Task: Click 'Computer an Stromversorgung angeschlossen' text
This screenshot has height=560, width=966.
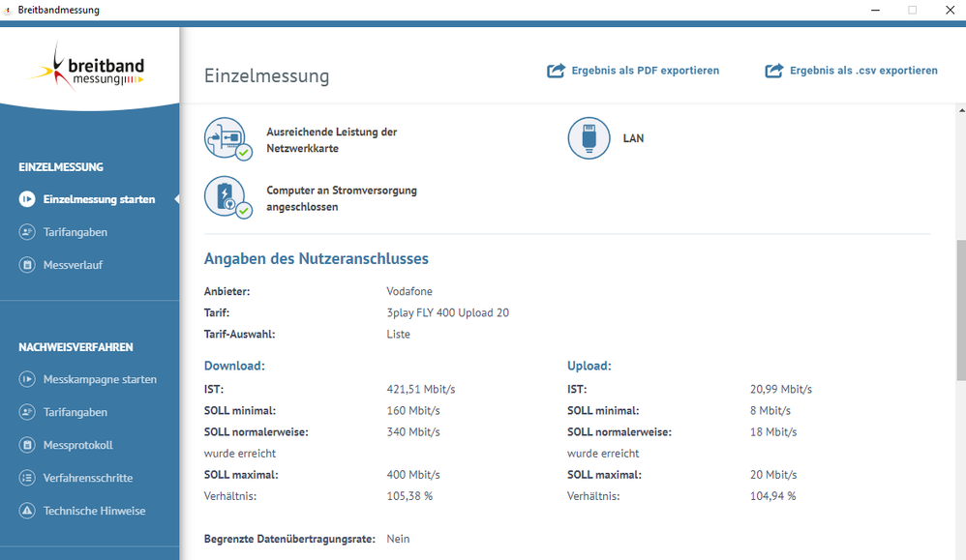Action: coord(342,198)
